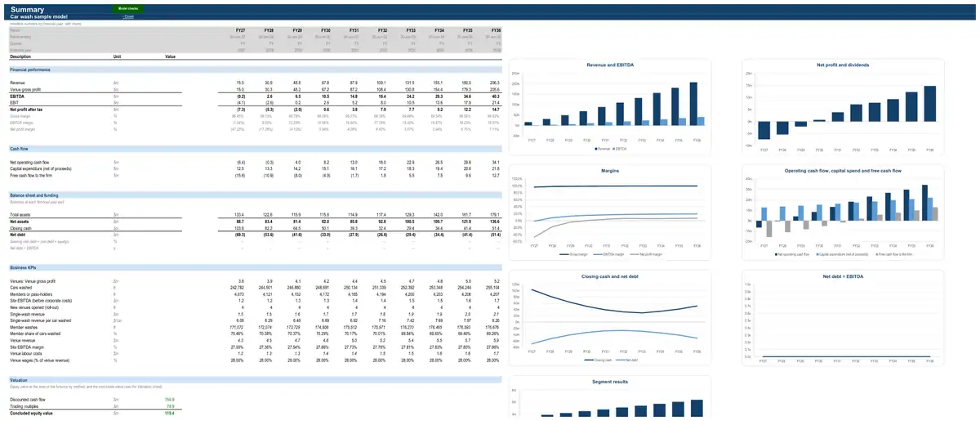Select the Cash flow section heading
The width and height of the screenshot is (980, 421).
[20, 149]
